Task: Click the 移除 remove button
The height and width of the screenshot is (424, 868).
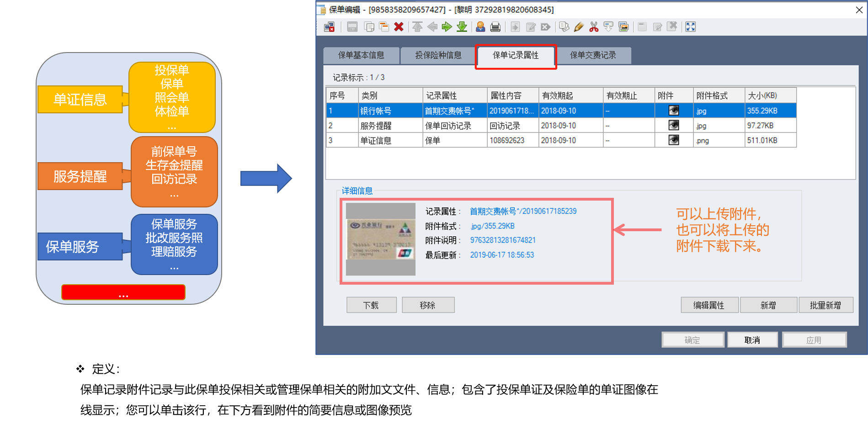Action: [x=428, y=305]
